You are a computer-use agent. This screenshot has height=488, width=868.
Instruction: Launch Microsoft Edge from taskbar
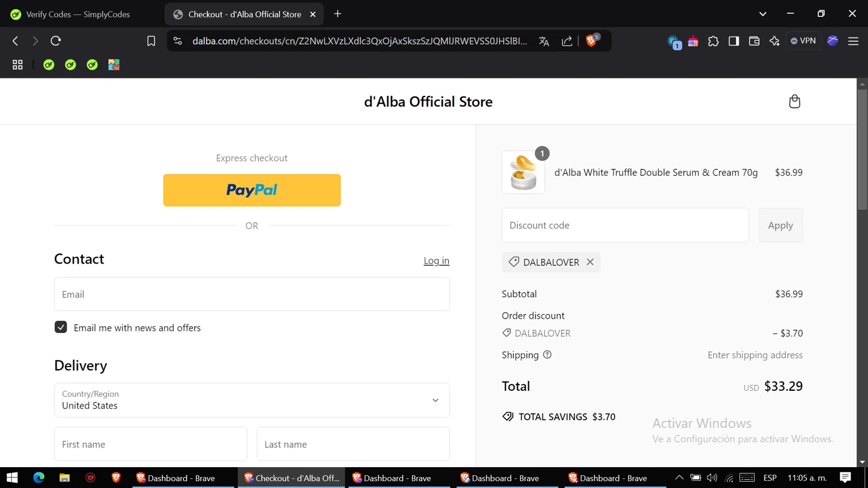(39, 478)
